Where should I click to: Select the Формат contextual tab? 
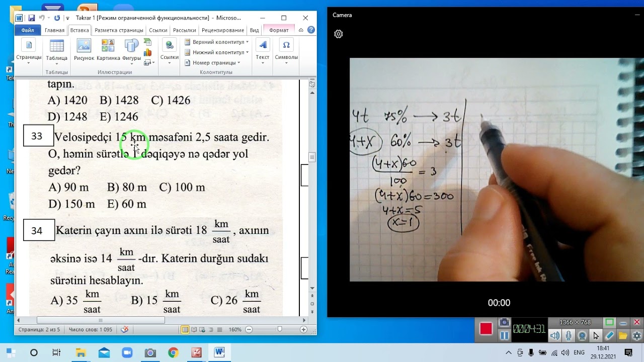(279, 30)
